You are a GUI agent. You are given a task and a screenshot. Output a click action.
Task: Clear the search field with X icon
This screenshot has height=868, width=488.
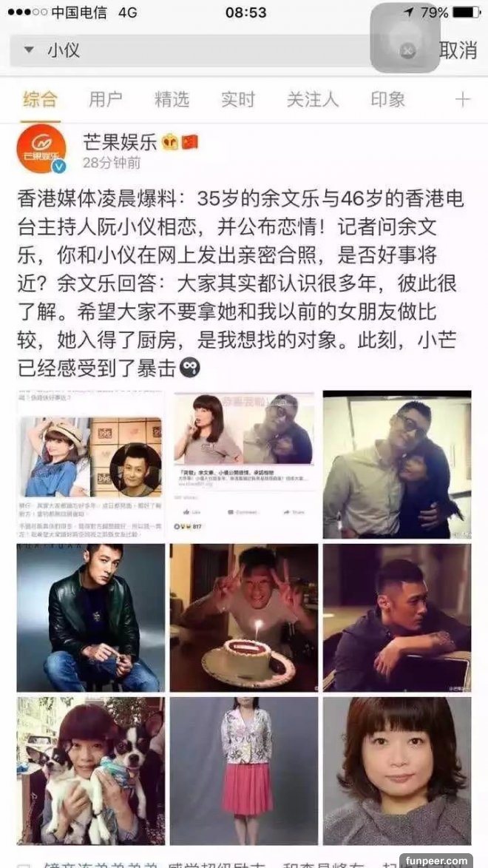click(407, 51)
